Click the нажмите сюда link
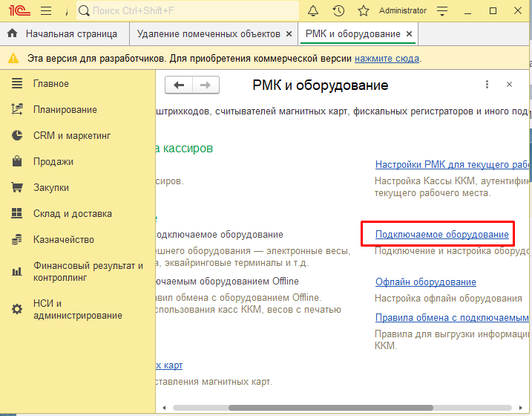The image size is (532, 416). 387,58
